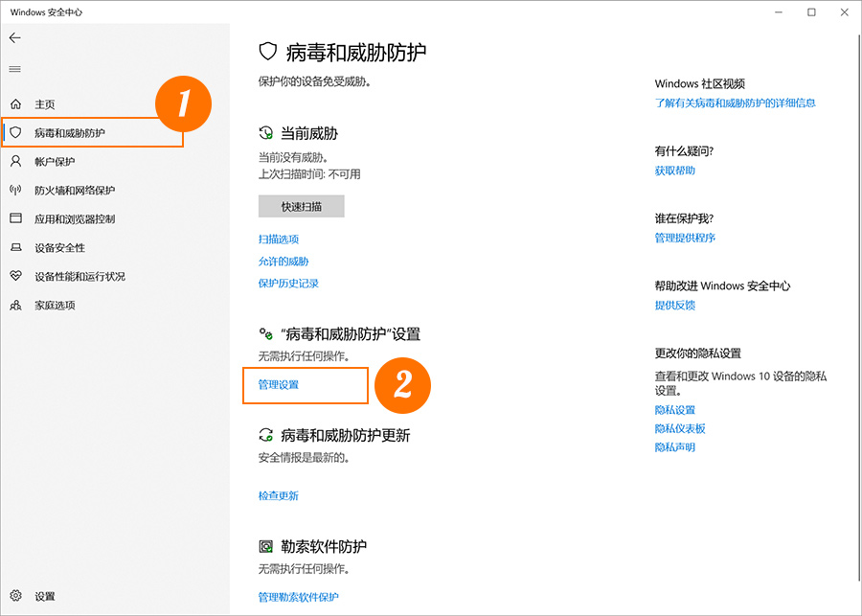Open 管理提供程序 link
Viewport: 862px width, 616px height.
(x=685, y=238)
